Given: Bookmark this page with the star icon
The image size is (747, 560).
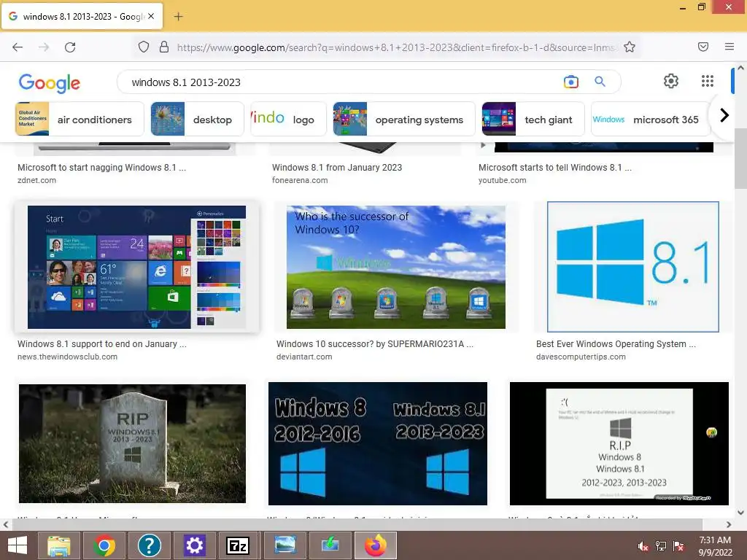Looking at the screenshot, I should 630,47.
